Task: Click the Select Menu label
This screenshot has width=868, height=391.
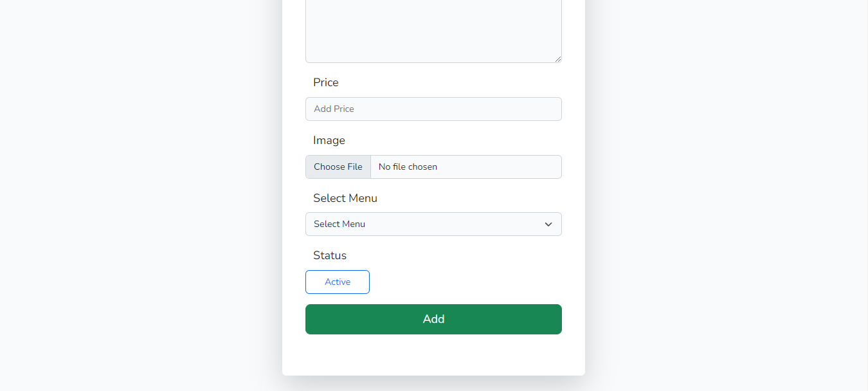Action: coord(345,198)
